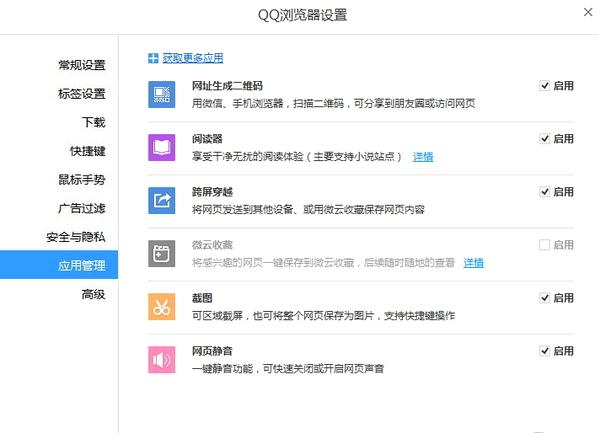Close the QQ browser settings dialog
Viewport: 599px width, 433px height.
588,12
